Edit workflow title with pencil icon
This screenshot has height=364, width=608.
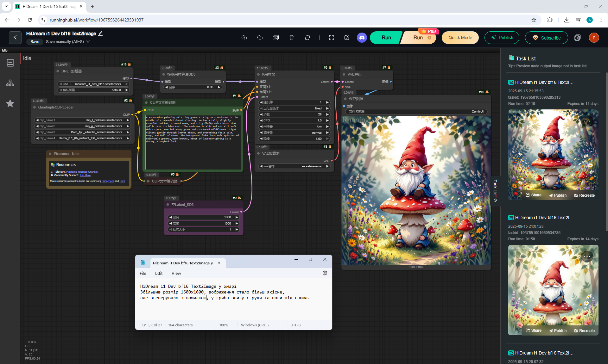click(101, 34)
